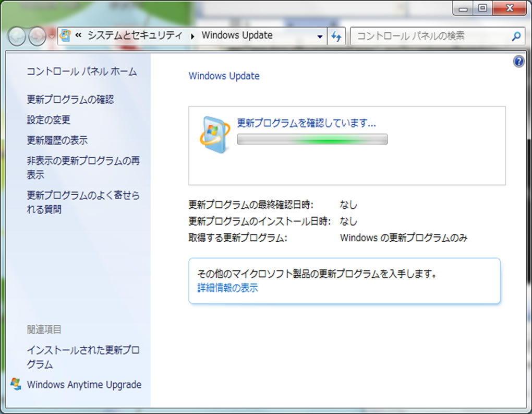This screenshot has height=414, width=532.
Task: Click the control panel icon in address bar
Action: point(66,36)
